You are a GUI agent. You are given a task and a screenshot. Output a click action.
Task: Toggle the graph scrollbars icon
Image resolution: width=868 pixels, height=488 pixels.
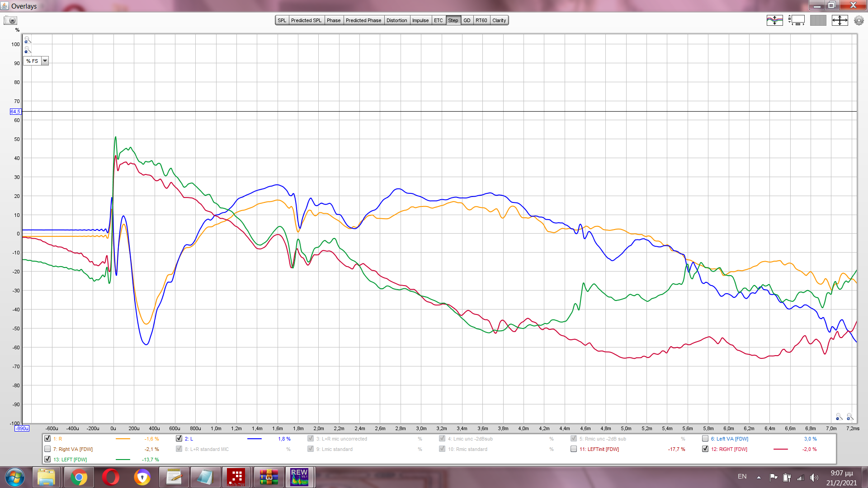[797, 20]
